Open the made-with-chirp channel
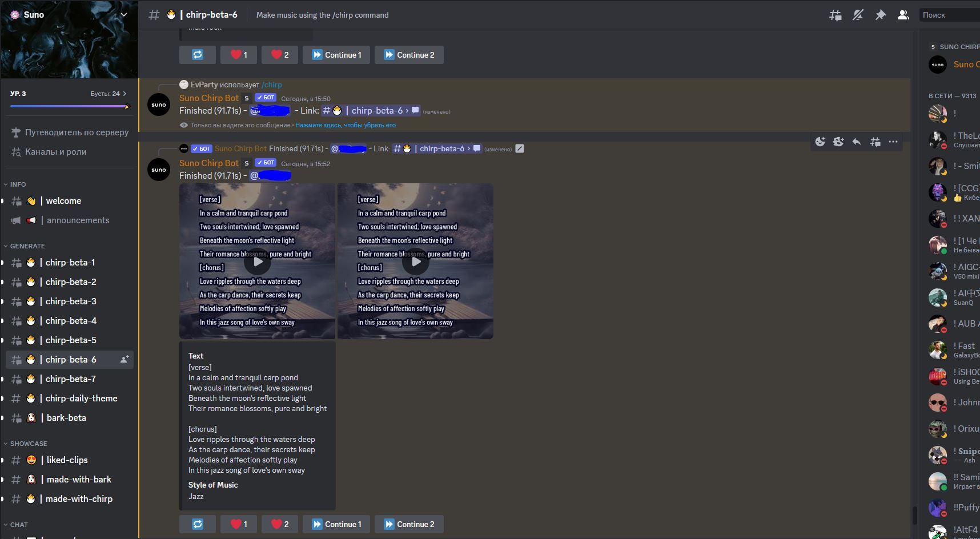The height and width of the screenshot is (539, 980). coord(70,499)
